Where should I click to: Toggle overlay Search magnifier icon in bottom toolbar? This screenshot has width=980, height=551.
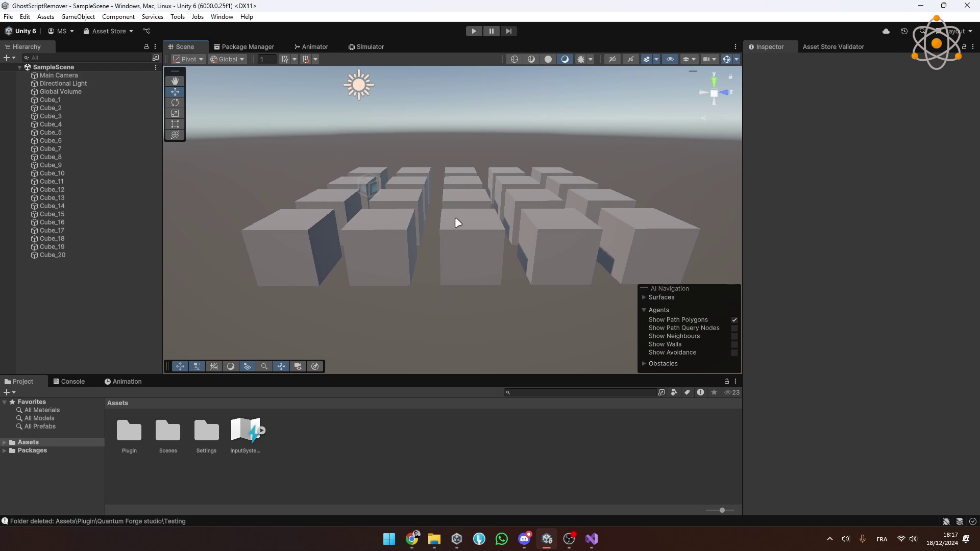click(264, 366)
